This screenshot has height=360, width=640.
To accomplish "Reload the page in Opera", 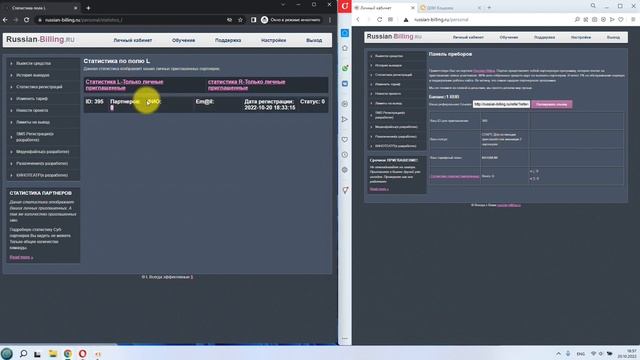I will pos(379,20).
